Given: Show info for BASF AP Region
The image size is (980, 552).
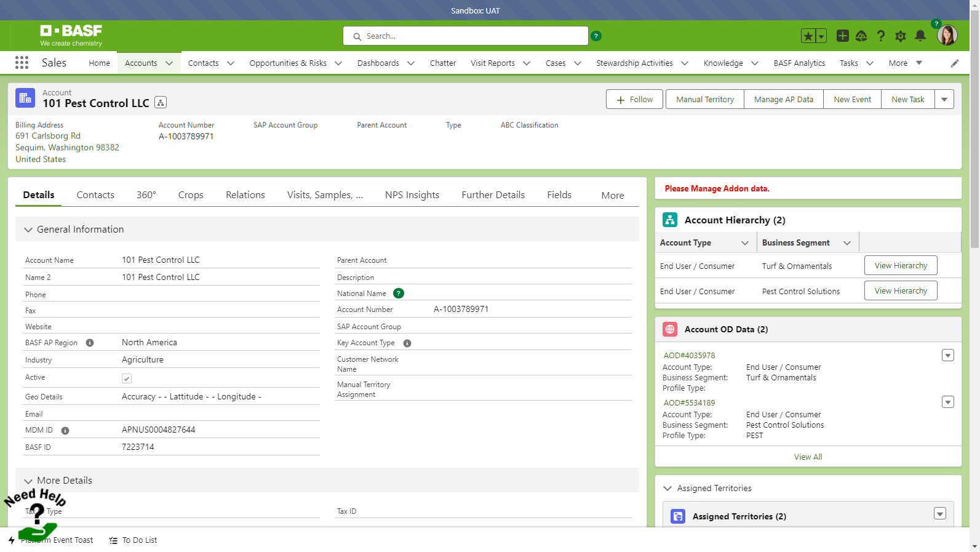Looking at the screenshot, I should coord(90,343).
